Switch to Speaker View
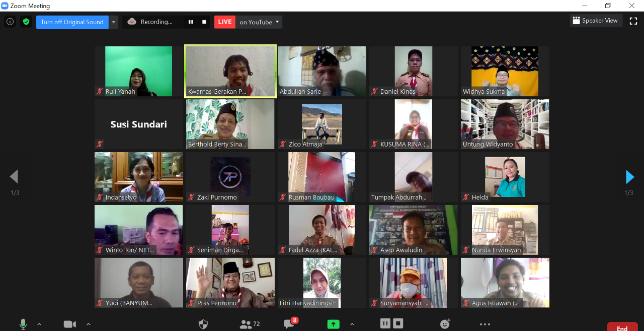Viewport: 644px width, 331px height. [x=596, y=21]
